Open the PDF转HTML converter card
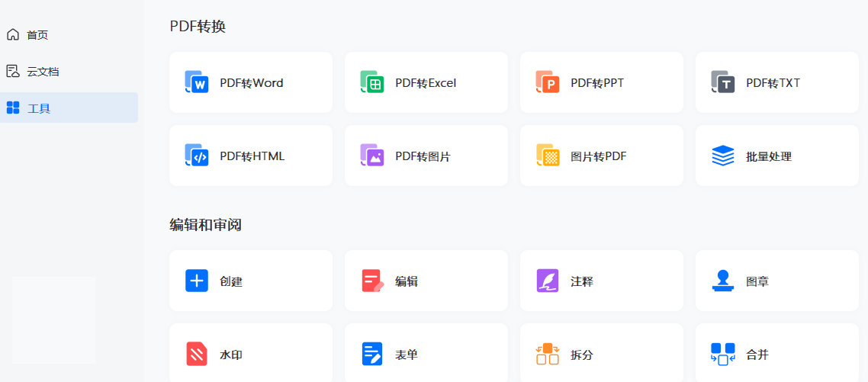This screenshot has width=868, height=382. 251,156
